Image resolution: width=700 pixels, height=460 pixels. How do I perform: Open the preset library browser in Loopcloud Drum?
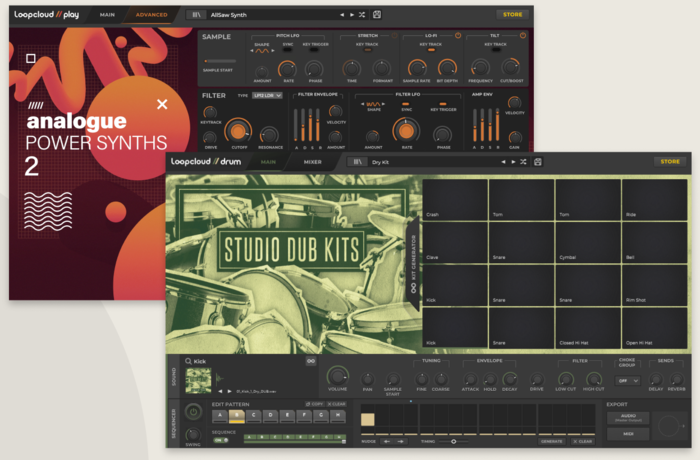pos(355,161)
